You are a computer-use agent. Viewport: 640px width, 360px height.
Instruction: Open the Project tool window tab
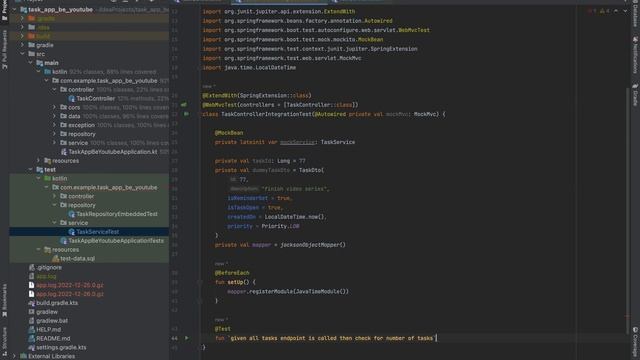click(4, 11)
